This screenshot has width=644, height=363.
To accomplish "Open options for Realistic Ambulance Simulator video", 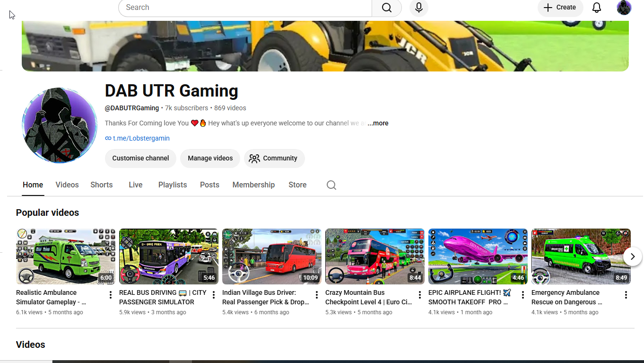I will click(111, 295).
